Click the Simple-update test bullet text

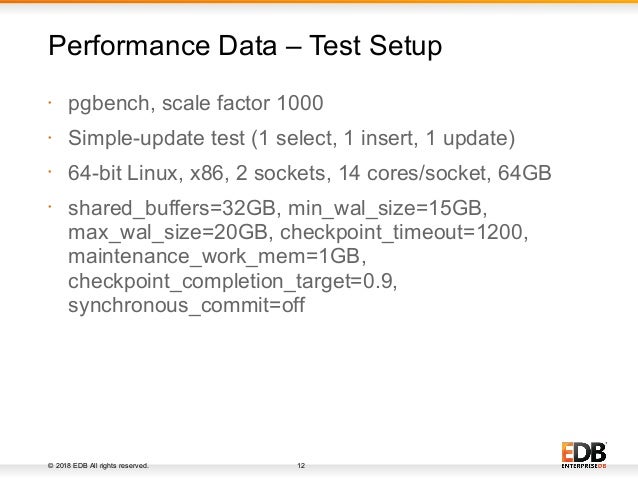pyautogui.click(x=291, y=138)
